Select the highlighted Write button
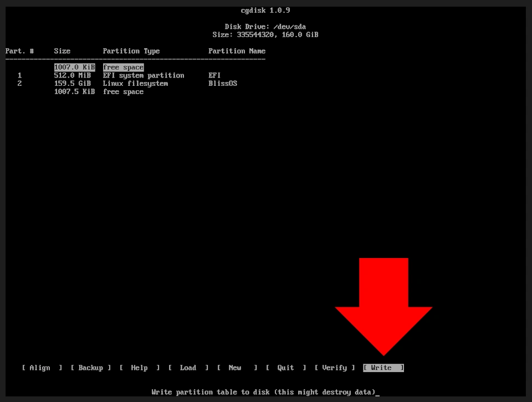 coord(382,367)
